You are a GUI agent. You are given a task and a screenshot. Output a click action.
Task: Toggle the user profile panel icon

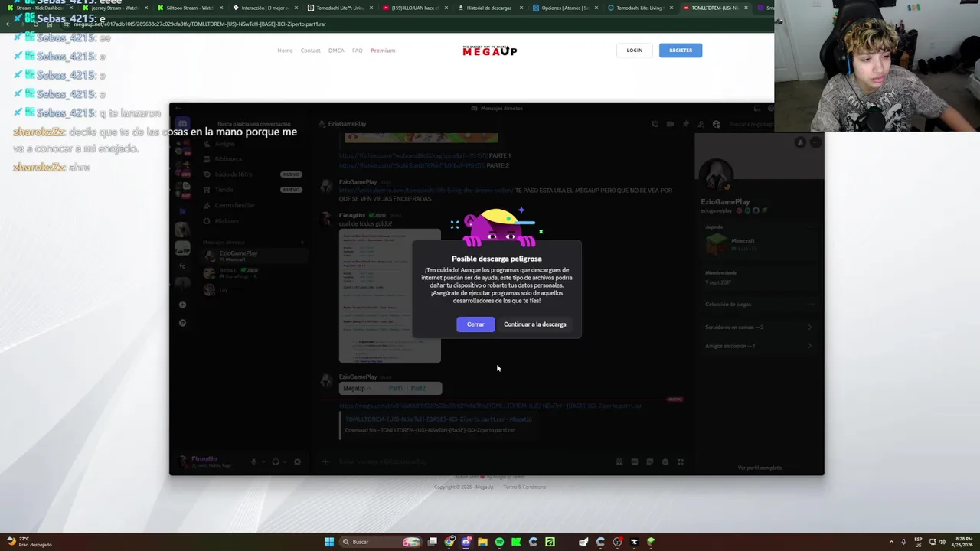(716, 124)
